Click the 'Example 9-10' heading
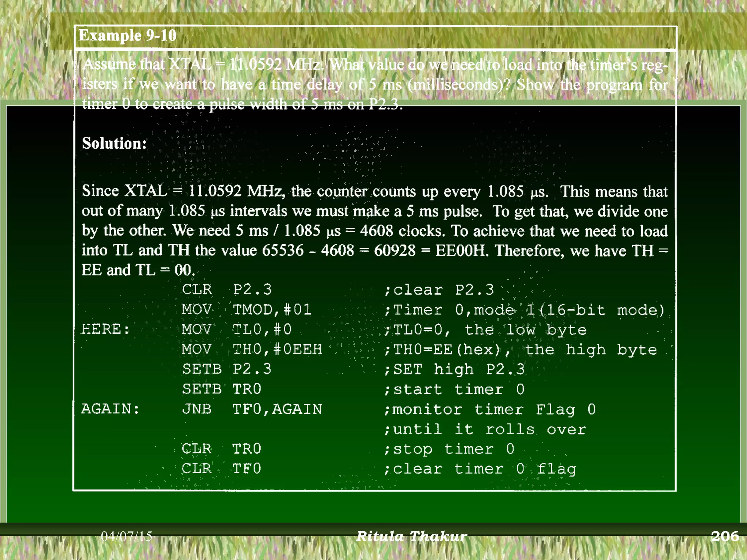 (128, 36)
